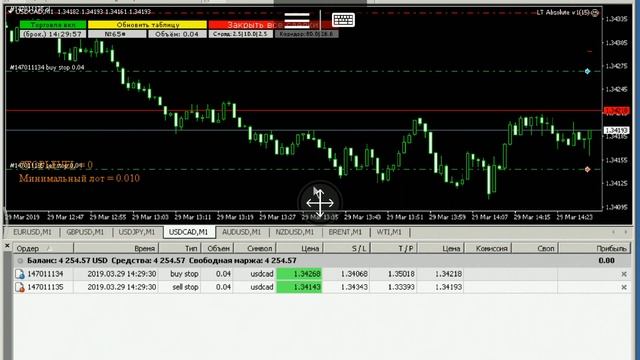
Task: Toggle the green Торговля вкл button
Action: [53, 25]
